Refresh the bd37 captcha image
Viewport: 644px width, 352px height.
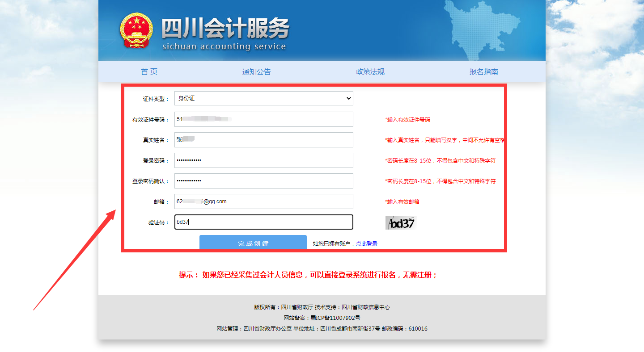[x=401, y=222]
